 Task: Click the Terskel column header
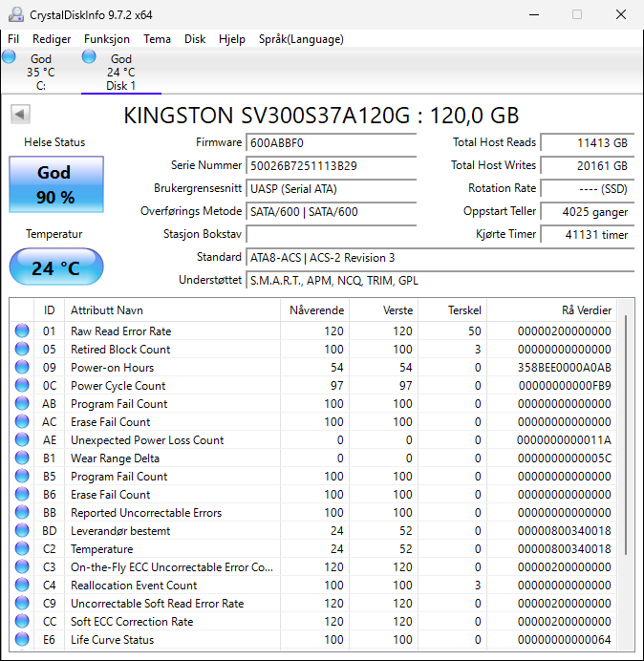(453, 310)
